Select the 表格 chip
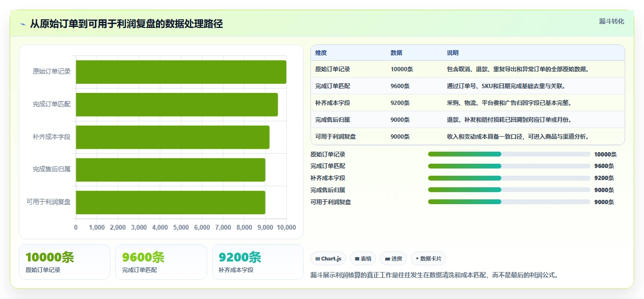The height and width of the screenshot is (299, 644). pos(363,259)
